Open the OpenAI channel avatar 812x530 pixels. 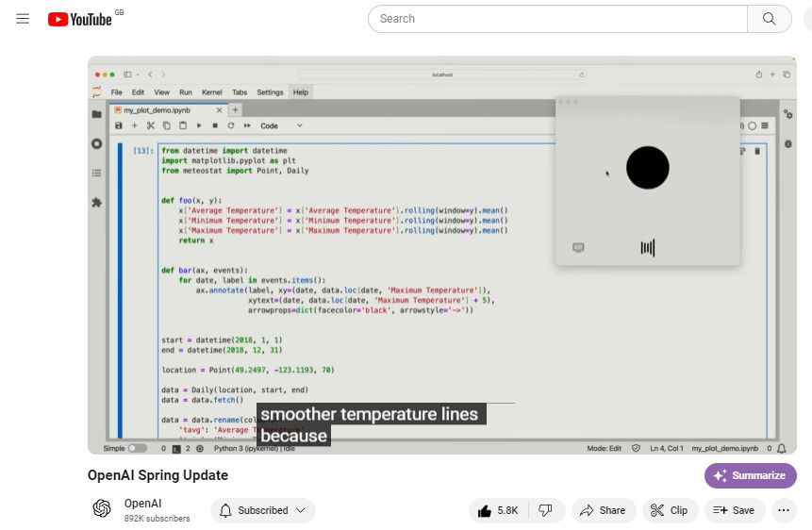(x=102, y=508)
